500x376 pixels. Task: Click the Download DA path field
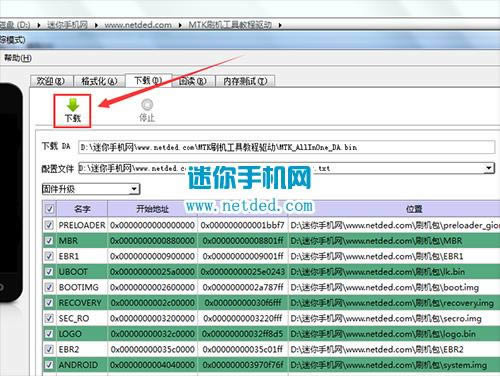[286, 147]
